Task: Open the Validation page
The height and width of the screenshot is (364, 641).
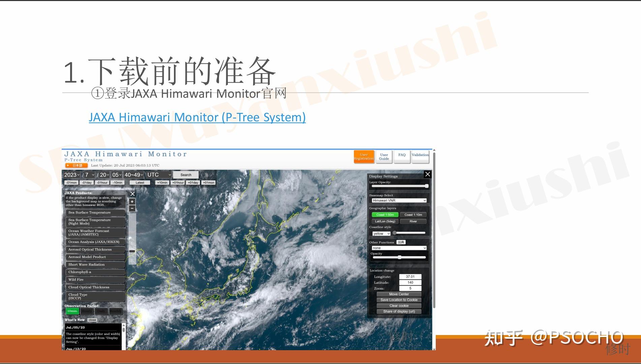Action: [x=420, y=155]
